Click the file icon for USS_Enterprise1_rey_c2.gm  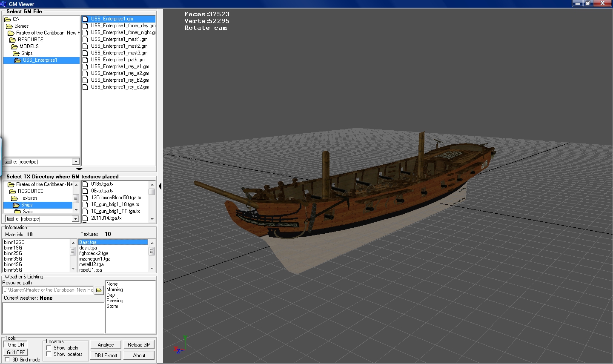coord(85,87)
